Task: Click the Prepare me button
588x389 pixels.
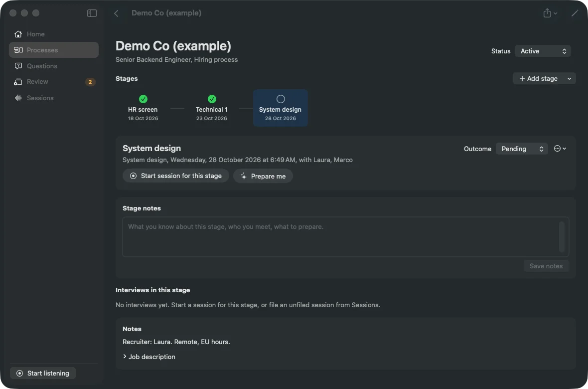Action: (263, 176)
